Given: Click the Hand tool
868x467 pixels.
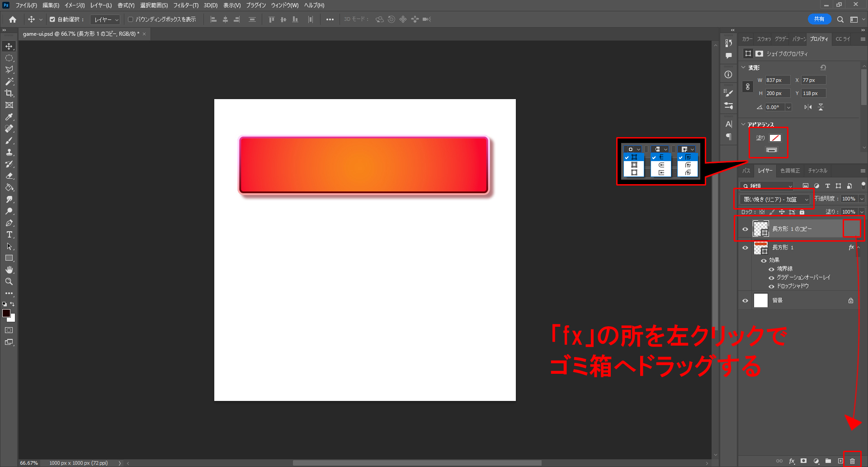Looking at the screenshot, I should 9,270.
